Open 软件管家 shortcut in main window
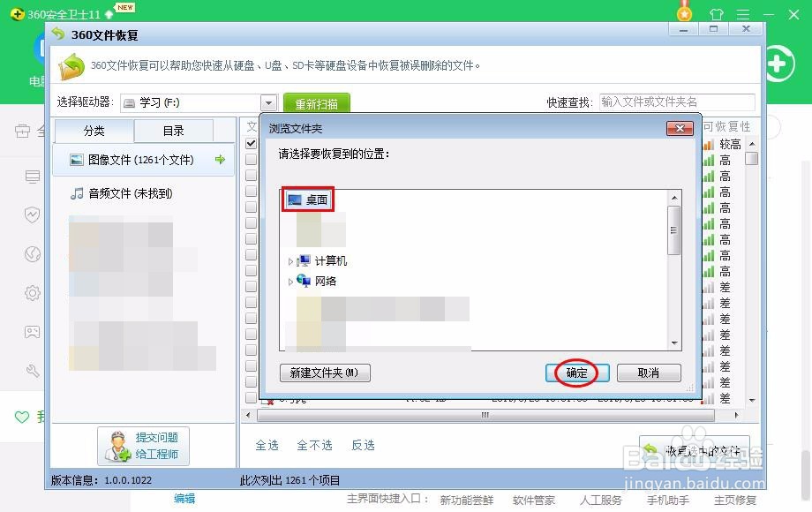Viewport: 812px width, 512px height. [533, 501]
